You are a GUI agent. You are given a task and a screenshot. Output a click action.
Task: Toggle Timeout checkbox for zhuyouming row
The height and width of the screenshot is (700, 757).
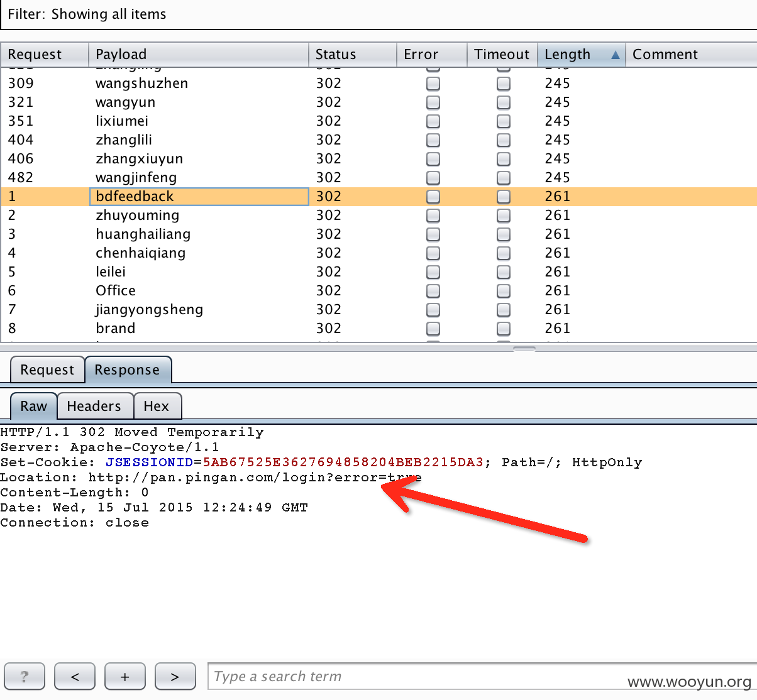click(504, 216)
